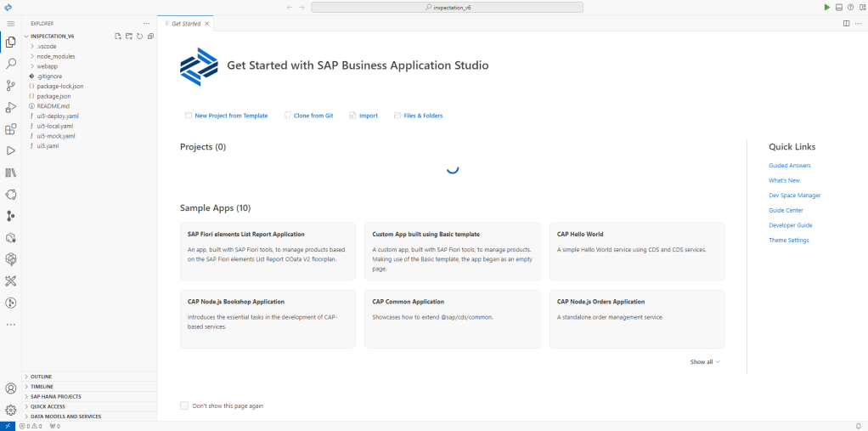Open the hamburger application menu

click(11, 24)
